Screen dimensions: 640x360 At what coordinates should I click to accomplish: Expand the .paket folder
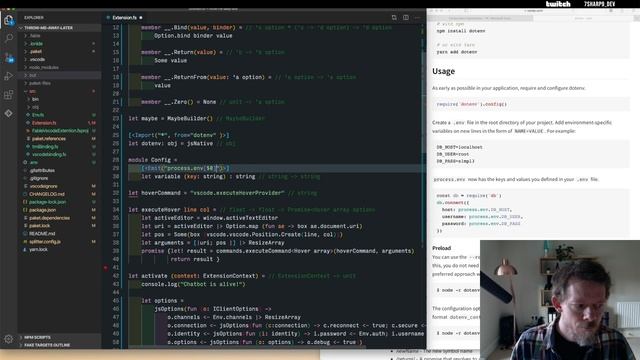tap(36, 51)
